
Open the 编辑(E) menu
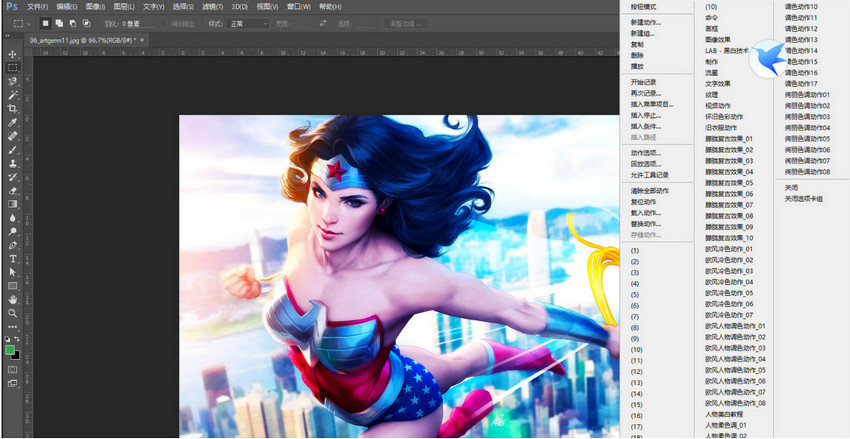coord(67,7)
